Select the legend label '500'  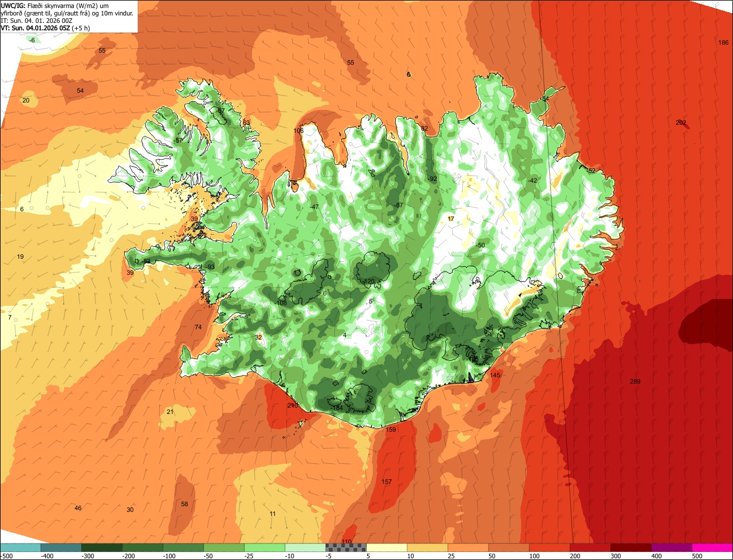click(x=697, y=556)
